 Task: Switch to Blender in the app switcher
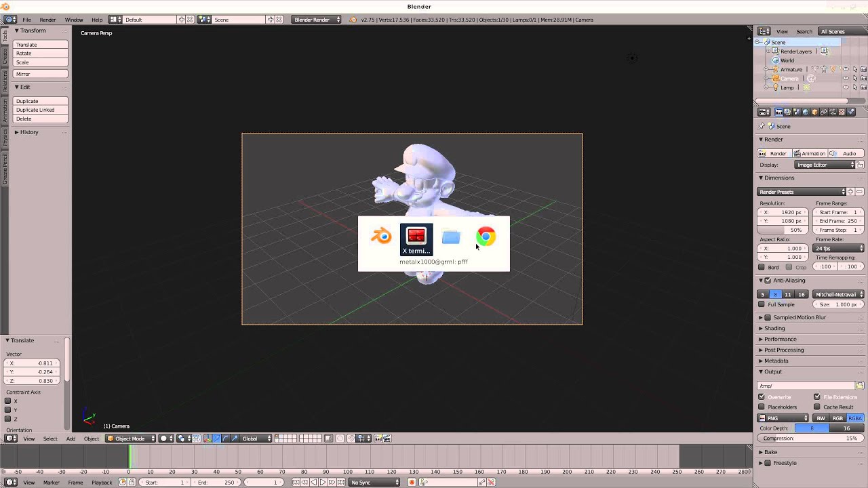tap(381, 237)
